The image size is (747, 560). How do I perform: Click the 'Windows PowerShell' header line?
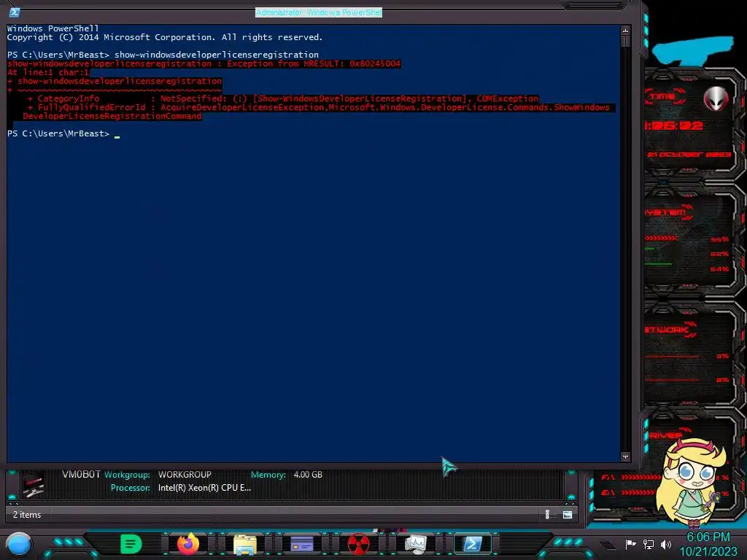(53, 28)
